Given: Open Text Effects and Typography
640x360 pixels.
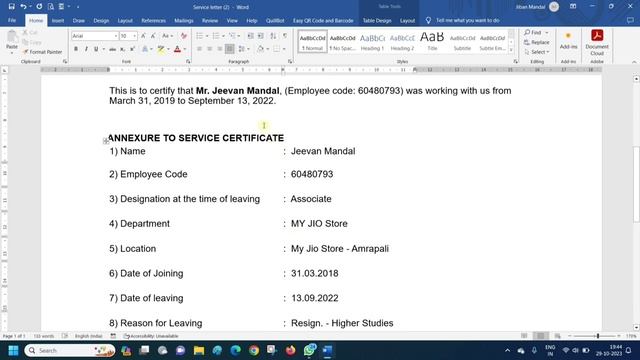Looking at the screenshot, I should [x=145, y=49].
